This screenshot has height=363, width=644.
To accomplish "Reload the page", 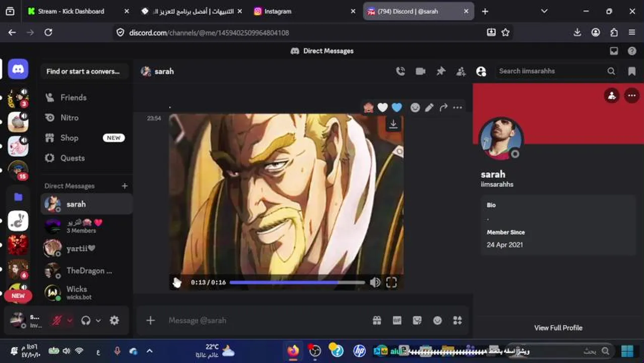I will point(48,32).
